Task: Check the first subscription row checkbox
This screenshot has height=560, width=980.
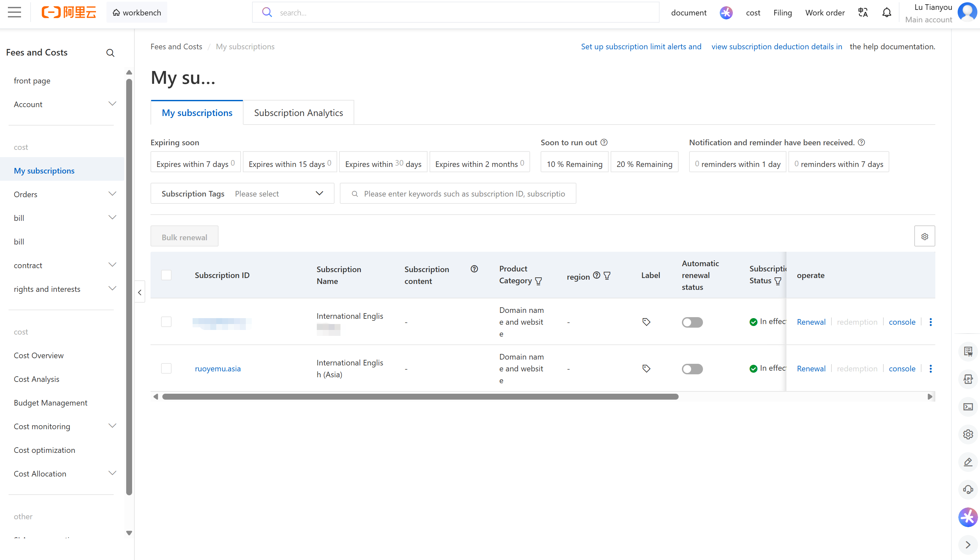Action: (x=166, y=321)
